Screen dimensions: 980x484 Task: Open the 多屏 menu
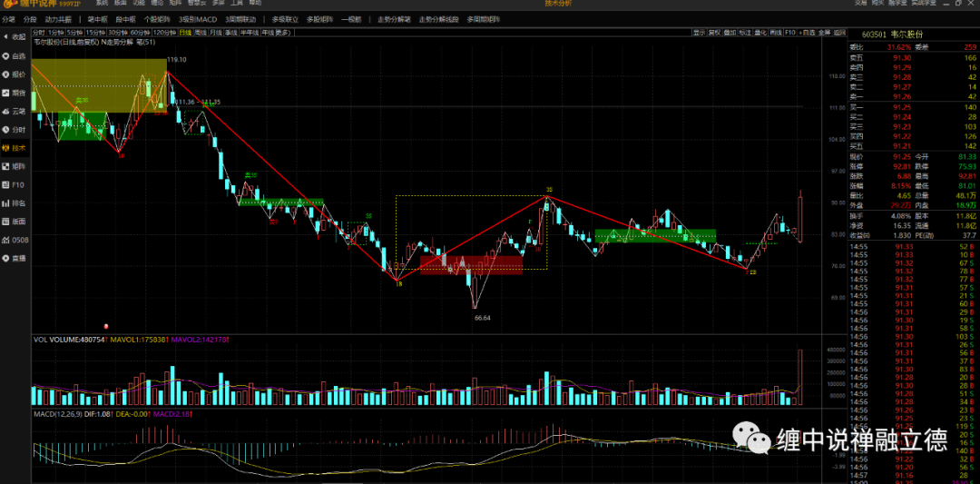pyautogui.click(x=218, y=3)
